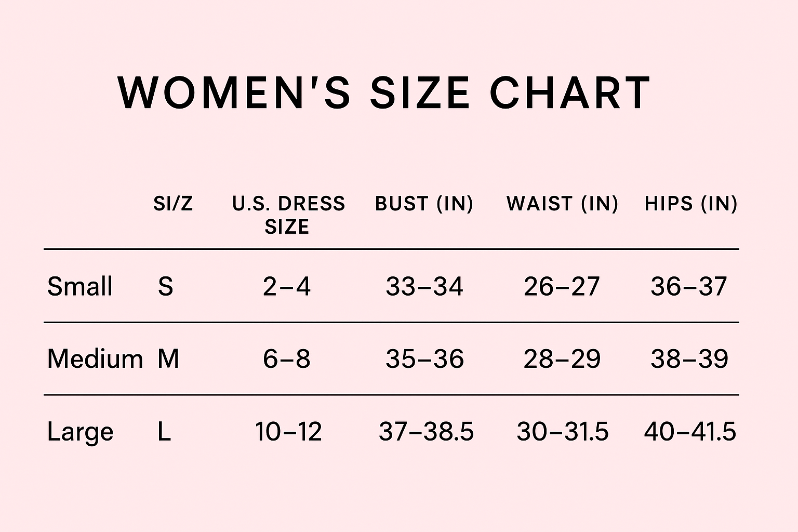Click the BUST (IN) column header

[424, 203]
